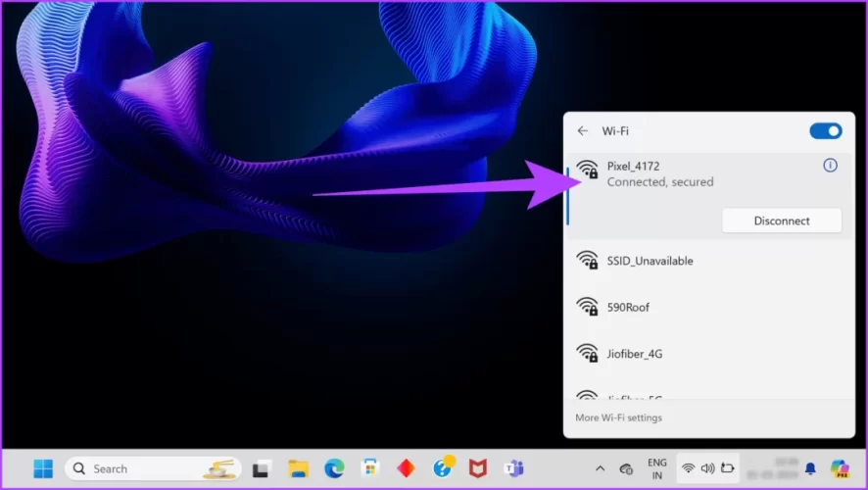Switch the ENG IN input language

[657, 469]
